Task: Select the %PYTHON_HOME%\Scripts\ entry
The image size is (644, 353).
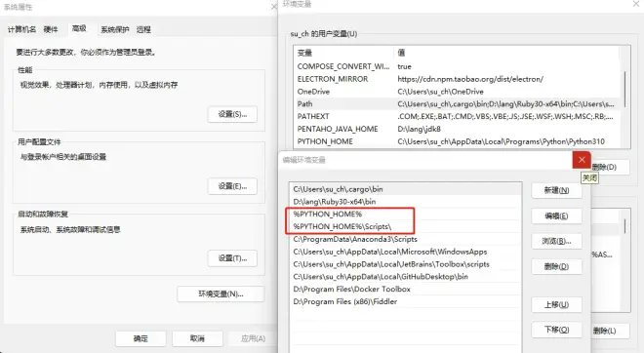Action: click(405, 226)
